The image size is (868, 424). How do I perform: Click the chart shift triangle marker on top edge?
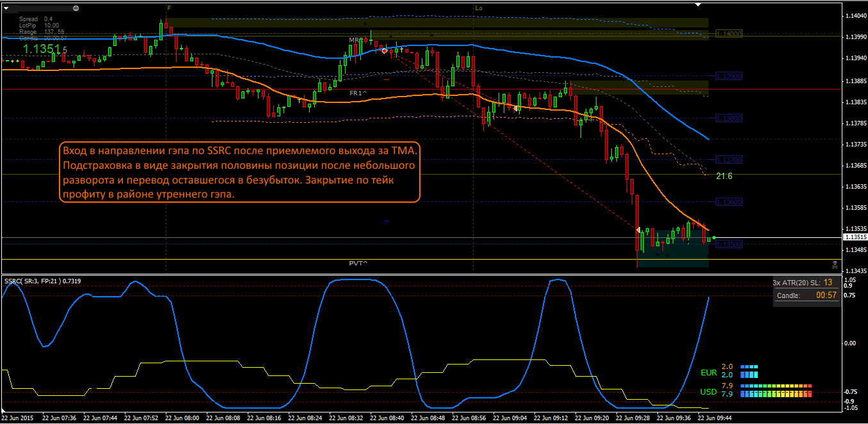coord(698,5)
